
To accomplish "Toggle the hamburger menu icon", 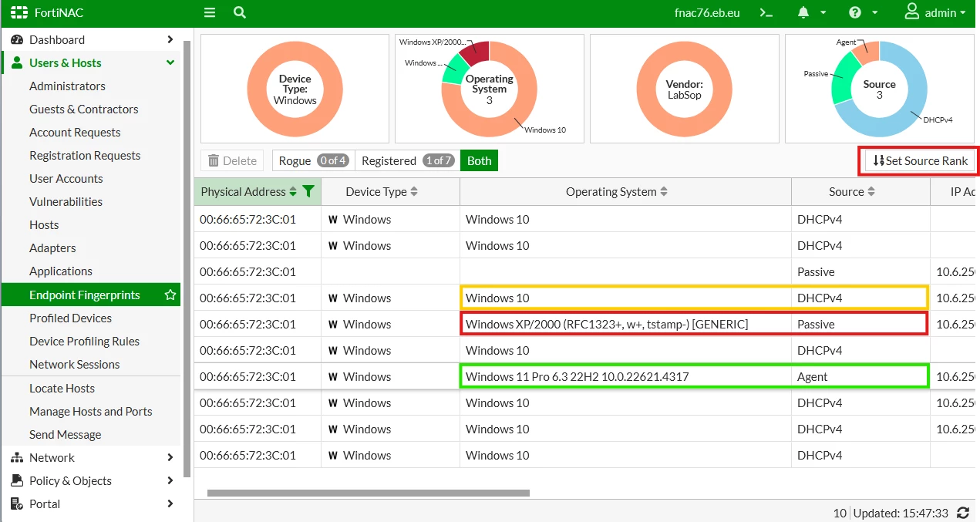I will coord(210,13).
